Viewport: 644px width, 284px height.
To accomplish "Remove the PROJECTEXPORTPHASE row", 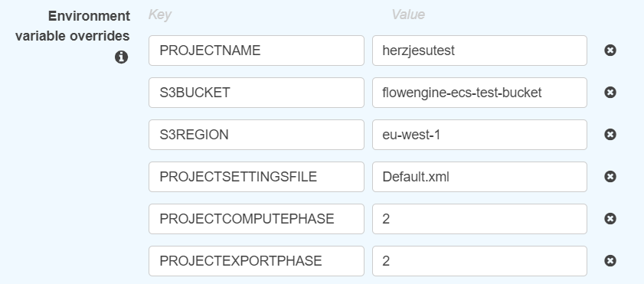I will (x=610, y=260).
